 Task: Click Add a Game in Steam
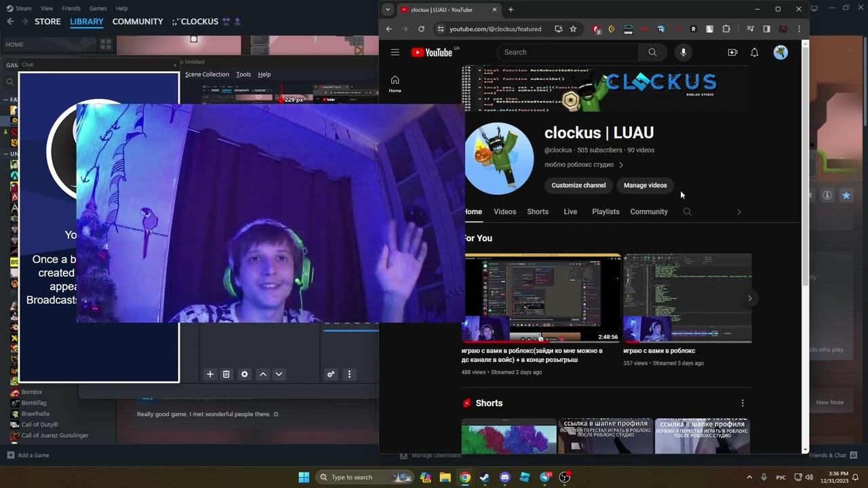tap(28, 455)
